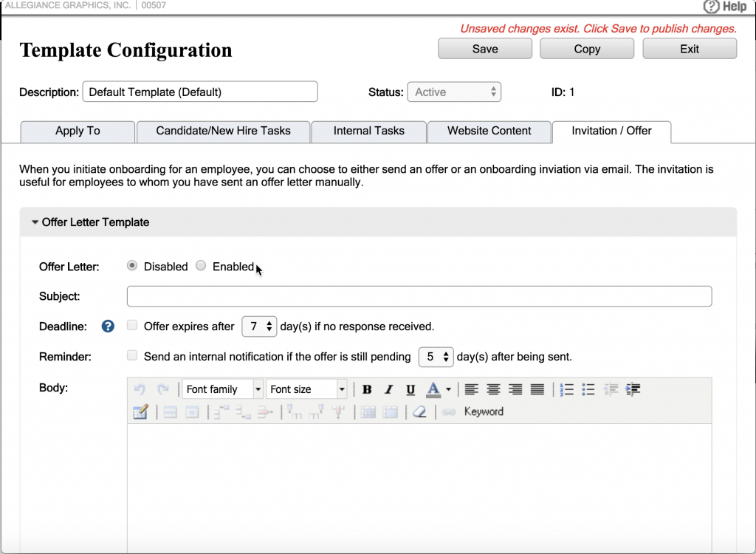Open the Deadline help question mark
Image resolution: width=756 pixels, height=554 pixels.
107,325
